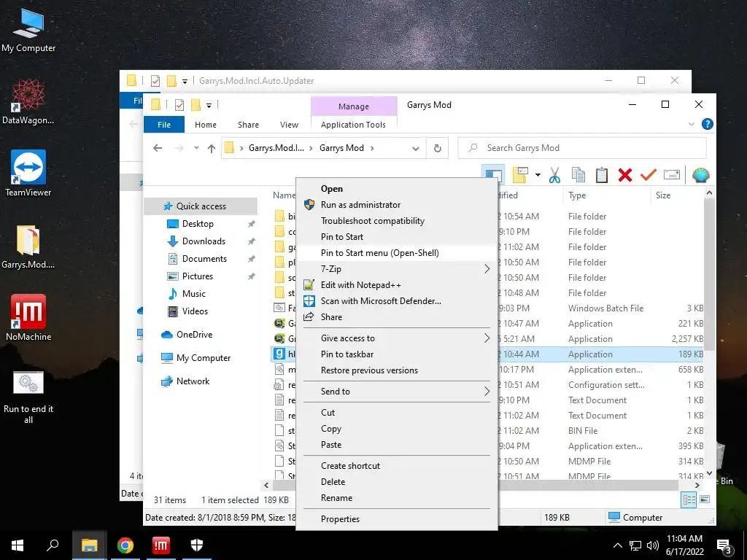This screenshot has width=747, height=560.
Task: Open the Windows Security shield on the taskbar
Action: click(x=197, y=545)
